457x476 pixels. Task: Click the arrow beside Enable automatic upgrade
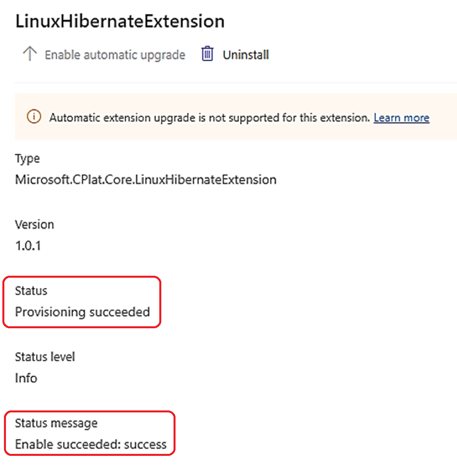click(29, 53)
